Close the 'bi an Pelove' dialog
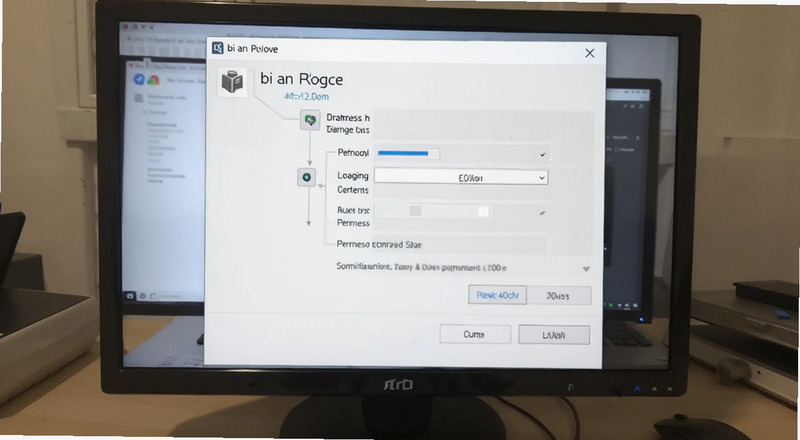 point(590,53)
